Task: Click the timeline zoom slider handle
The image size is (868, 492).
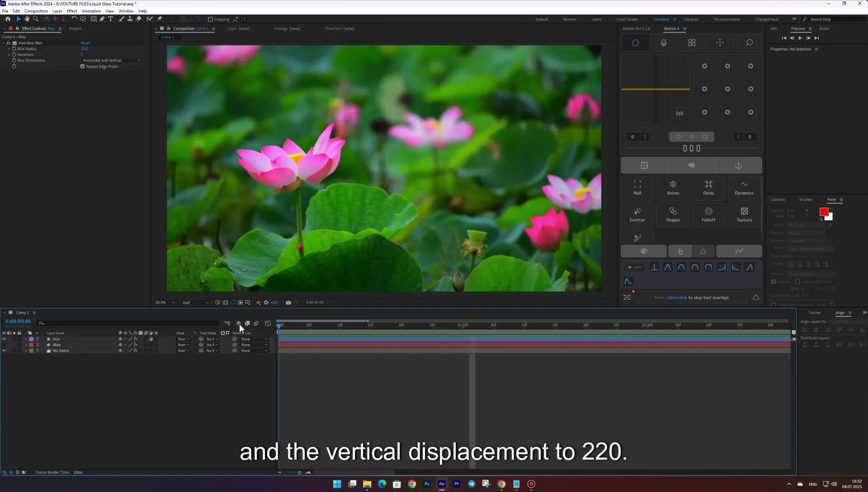Action: 299,473
